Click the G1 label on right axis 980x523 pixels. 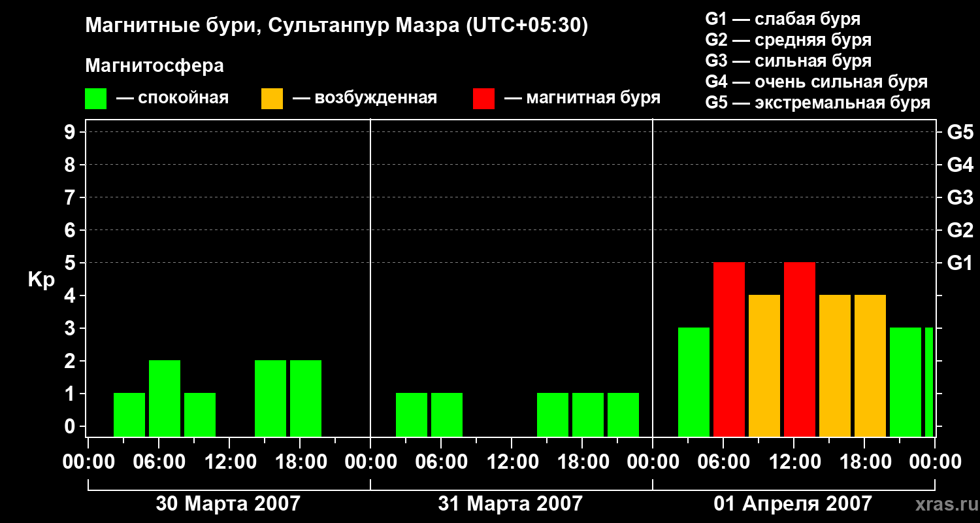960,263
